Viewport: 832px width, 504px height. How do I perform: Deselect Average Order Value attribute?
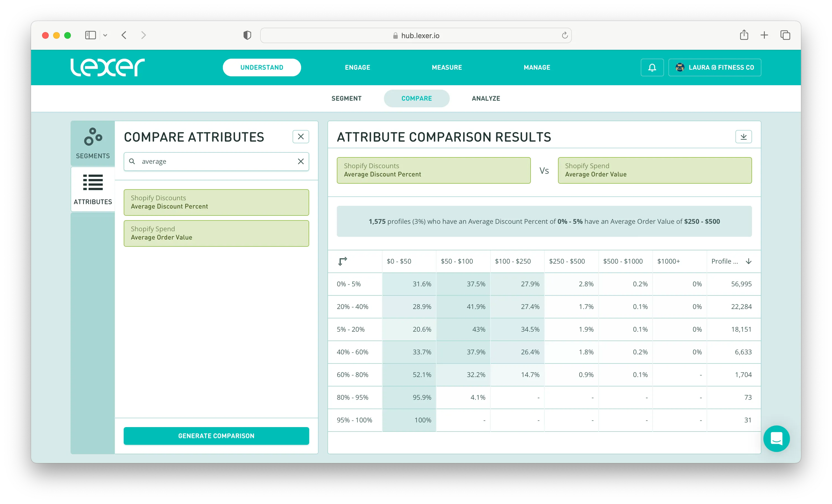pyautogui.click(x=216, y=233)
